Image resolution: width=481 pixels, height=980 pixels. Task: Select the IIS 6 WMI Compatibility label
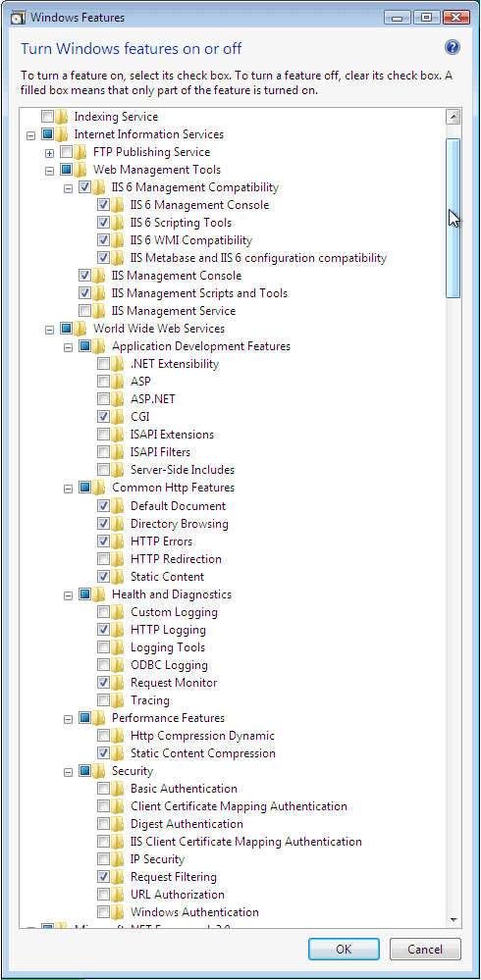pyautogui.click(x=191, y=240)
